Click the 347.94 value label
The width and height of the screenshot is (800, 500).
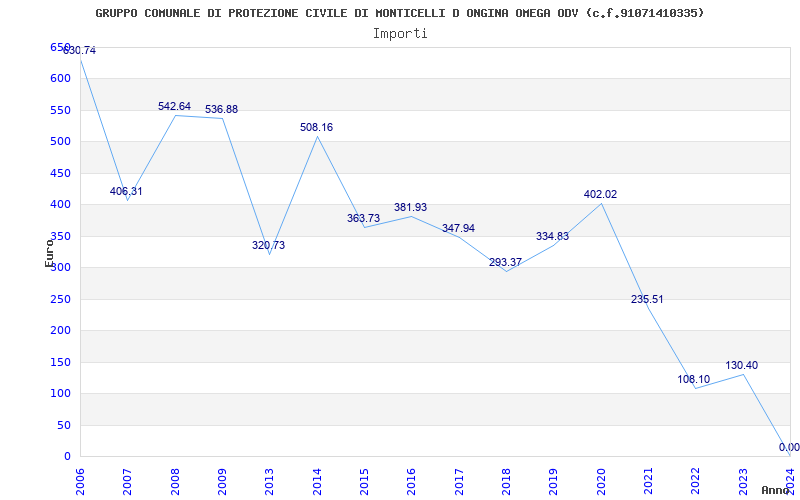pyautogui.click(x=458, y=228)
